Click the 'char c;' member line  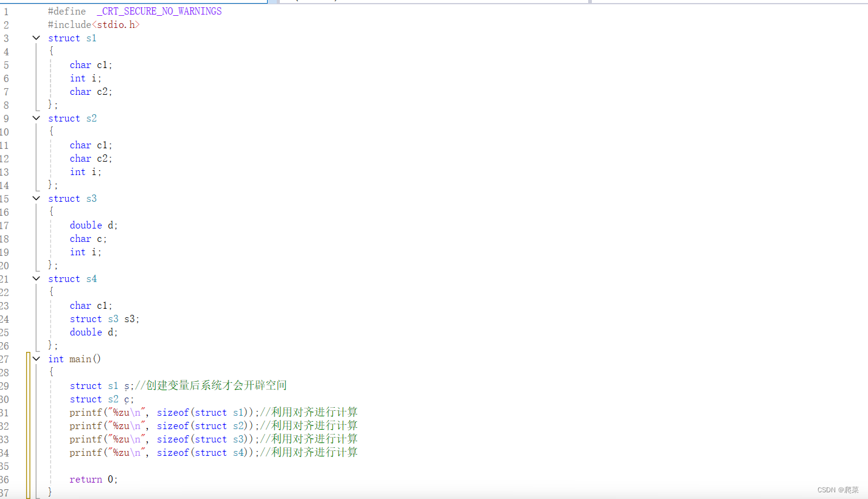pyautogui.click(x=88, y=238)
